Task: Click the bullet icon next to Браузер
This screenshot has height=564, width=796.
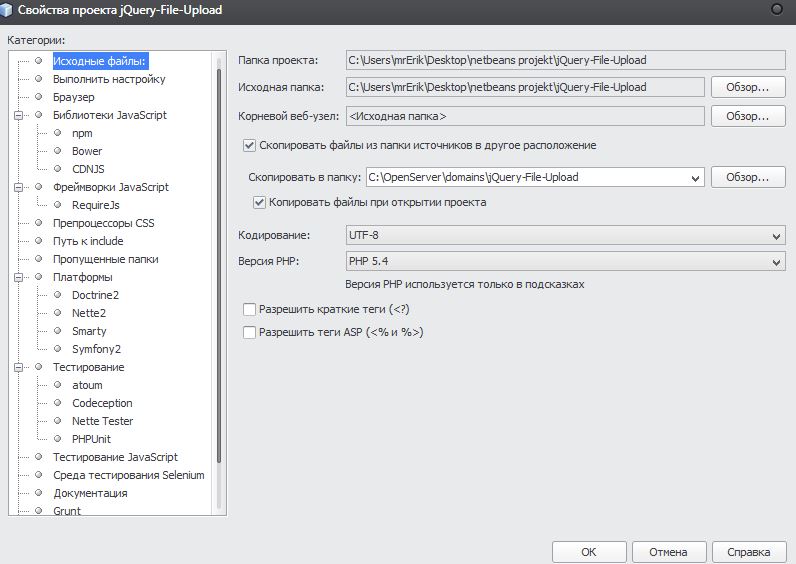Action: [x=39, y=97]
